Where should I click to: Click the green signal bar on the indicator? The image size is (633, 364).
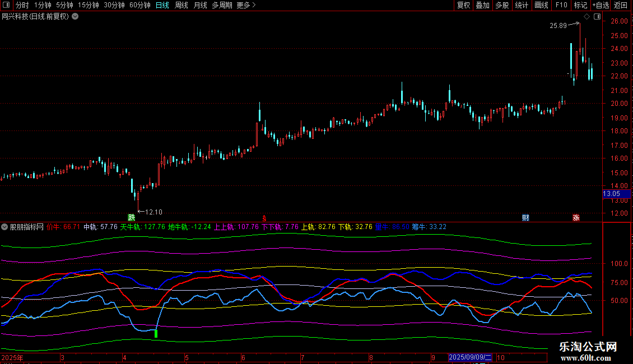(156, 334)
